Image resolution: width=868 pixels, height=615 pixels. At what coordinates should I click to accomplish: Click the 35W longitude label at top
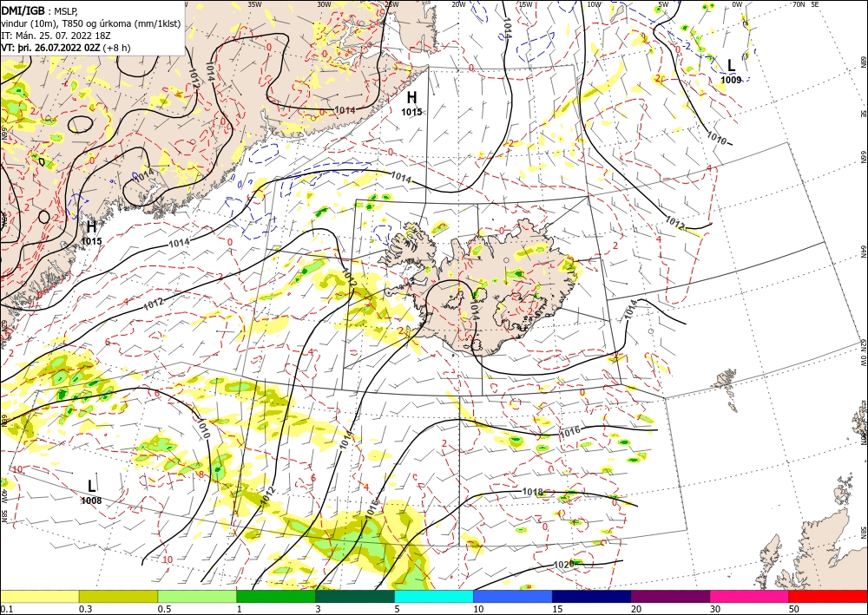(x=254, y=4)
